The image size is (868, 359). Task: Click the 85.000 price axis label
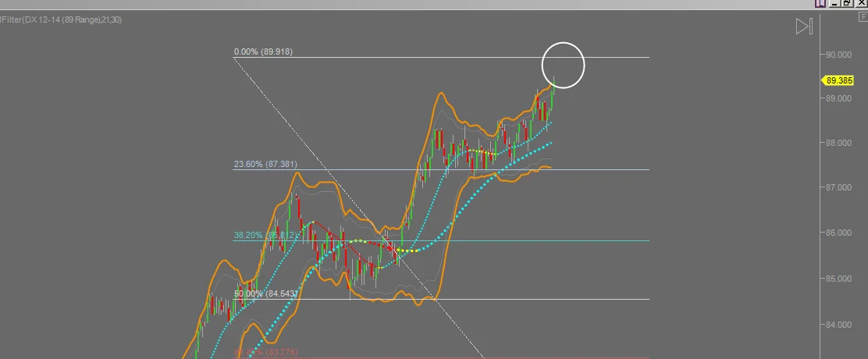pos(838,279)
